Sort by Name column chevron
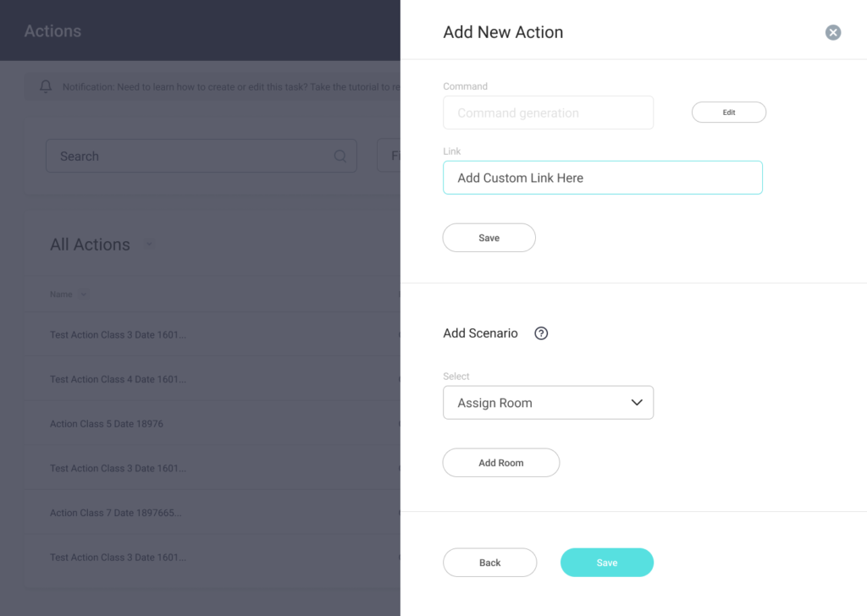The width and height of the screenshot is (867, 616). pyautogui.click(x=83, y=294)
